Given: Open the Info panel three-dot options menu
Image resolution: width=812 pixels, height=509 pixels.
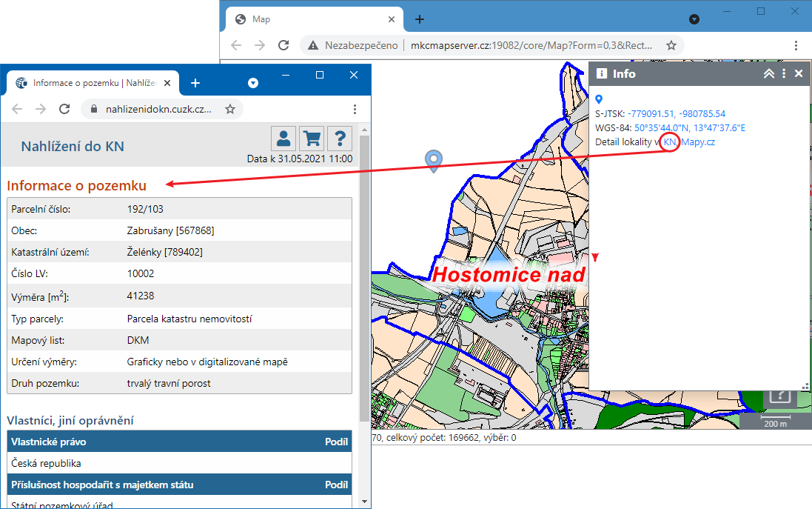Looking at the screenshot, I should coord(784,73).
